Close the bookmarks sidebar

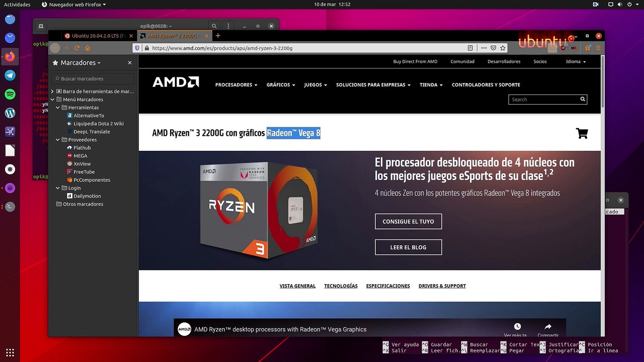[x=130, y=63]
